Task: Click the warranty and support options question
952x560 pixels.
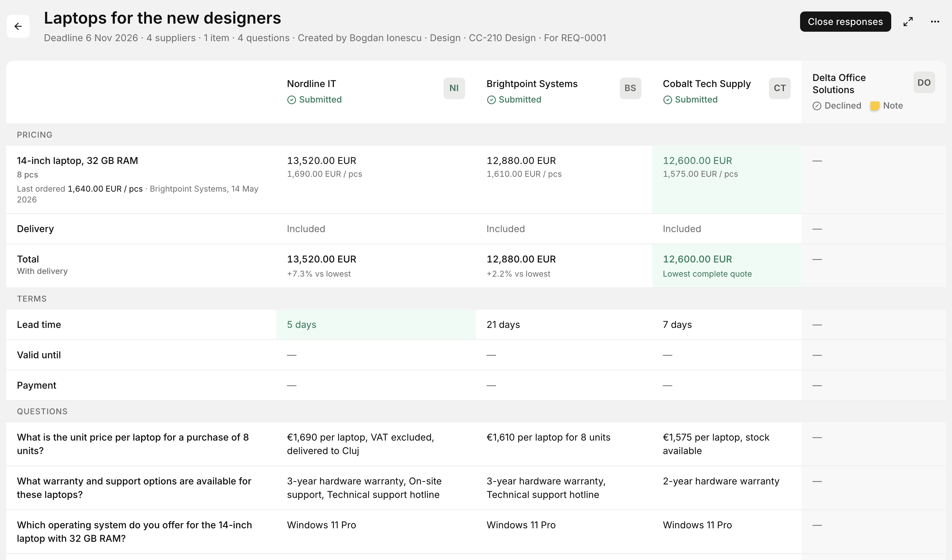Action: click(134, 488)
